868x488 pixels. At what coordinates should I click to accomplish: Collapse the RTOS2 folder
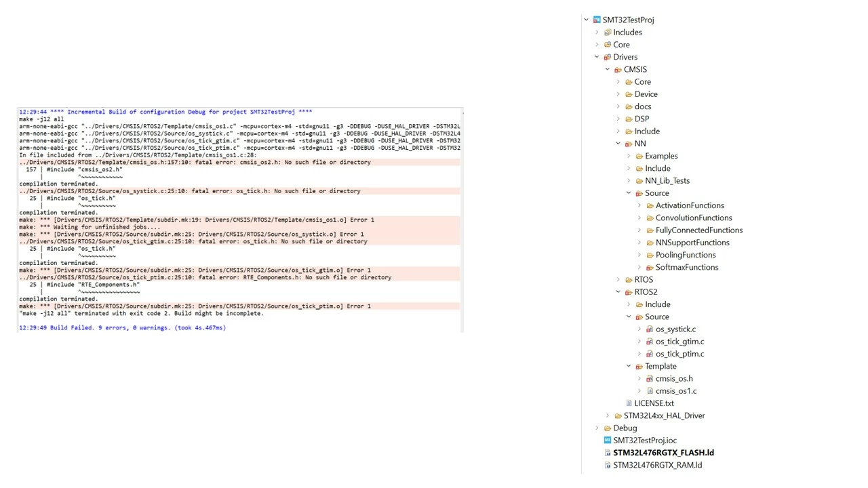[618, 292]
